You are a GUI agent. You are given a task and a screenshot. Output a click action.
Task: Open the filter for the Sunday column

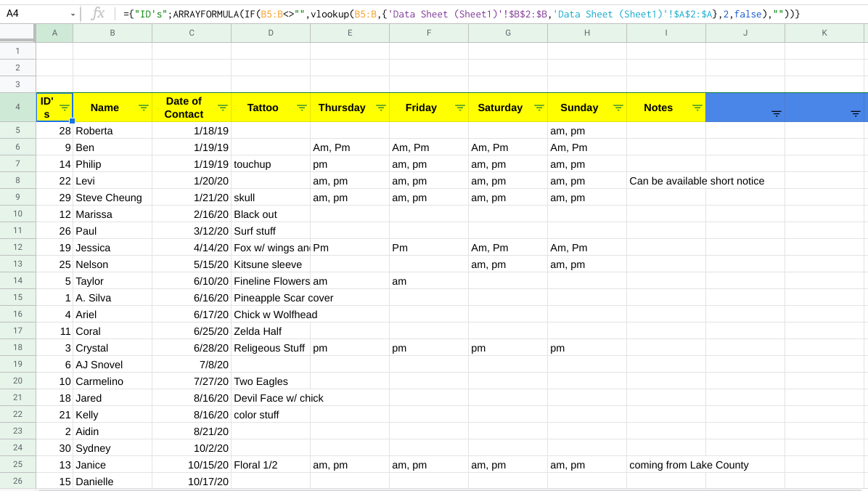click(x=618, y=107)
